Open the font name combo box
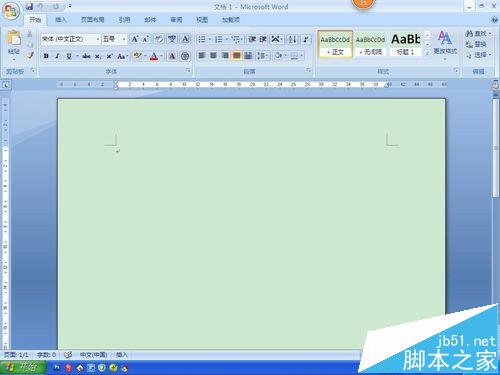The image size is (500, 375). [70, 39]
